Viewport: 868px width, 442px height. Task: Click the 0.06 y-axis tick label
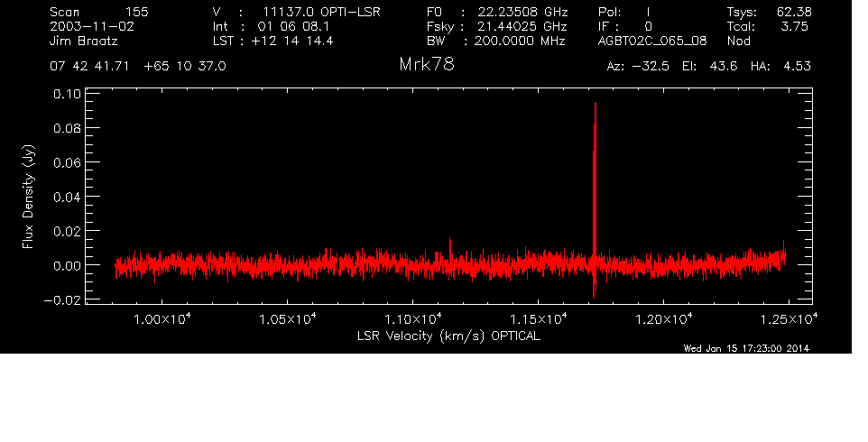point(67,162)
